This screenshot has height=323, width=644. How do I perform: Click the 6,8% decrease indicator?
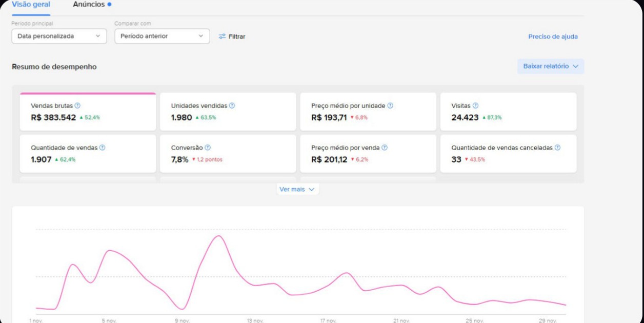point(359,117)
